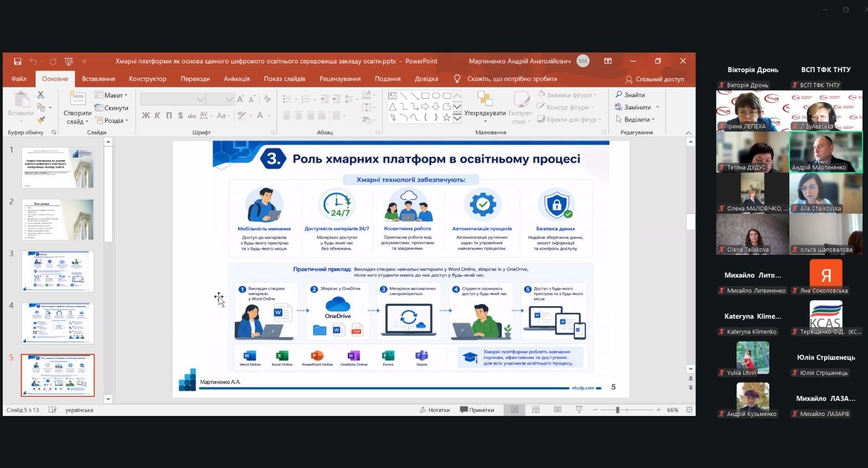Viewport: 868px width, 468px height.
Task: Click the Undo arrow icon
Action: (x=33, y=61)
